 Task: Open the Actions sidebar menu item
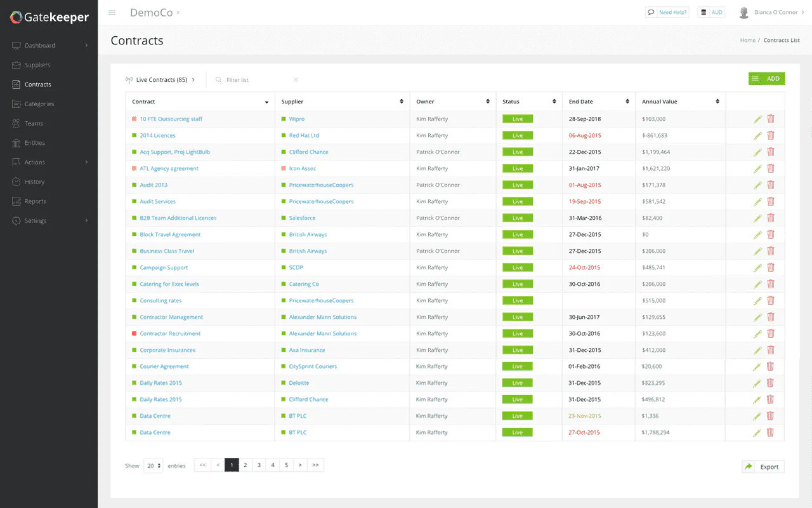49,162
